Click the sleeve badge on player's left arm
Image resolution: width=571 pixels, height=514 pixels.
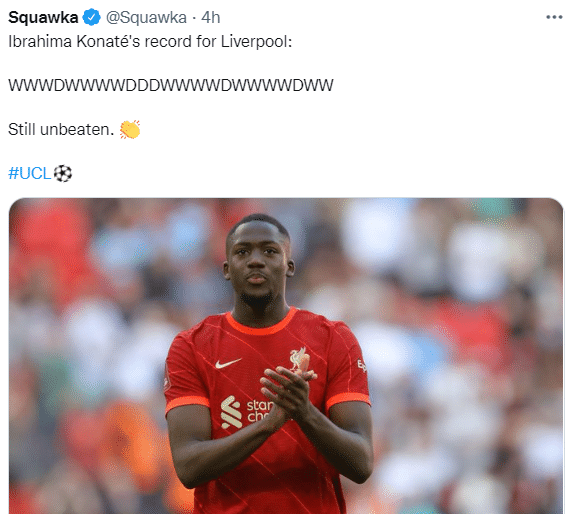click(x=361, y=365)
